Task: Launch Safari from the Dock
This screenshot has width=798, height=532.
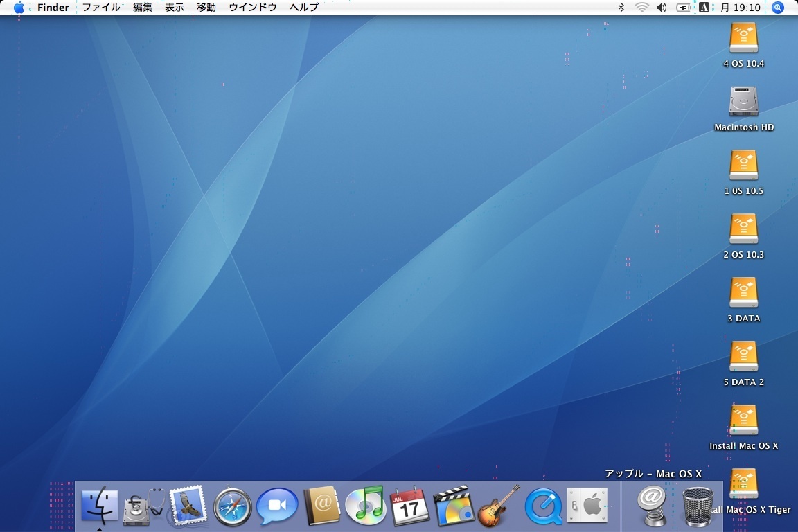Action: (233, 506)
